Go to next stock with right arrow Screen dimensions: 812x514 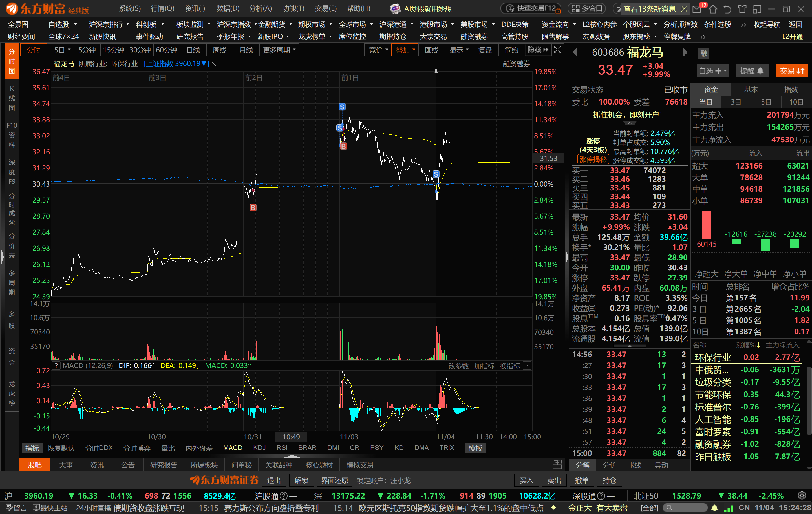[x=685, y=52]
